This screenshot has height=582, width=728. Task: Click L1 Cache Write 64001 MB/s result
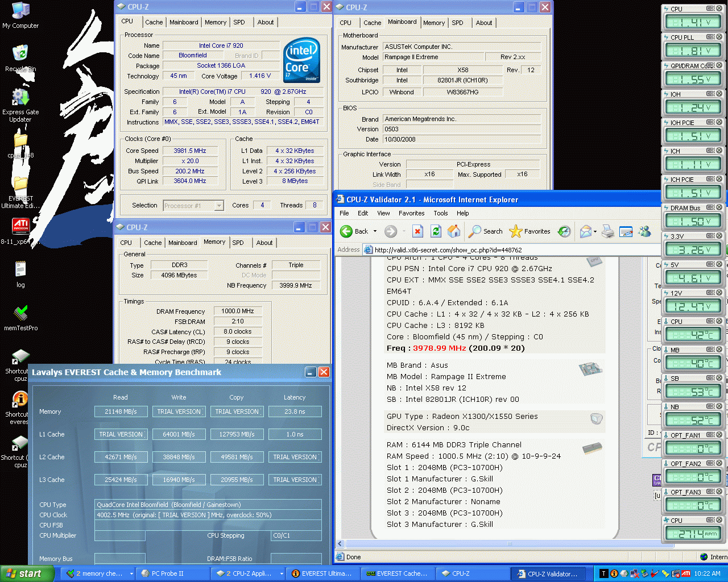(x=179, y=434)
